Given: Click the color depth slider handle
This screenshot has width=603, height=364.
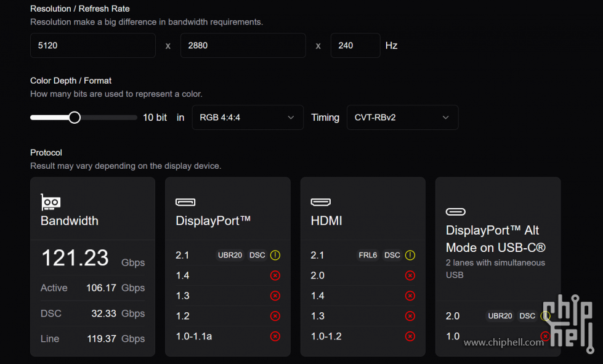Looking at the screenshot, I should point(75,118).
